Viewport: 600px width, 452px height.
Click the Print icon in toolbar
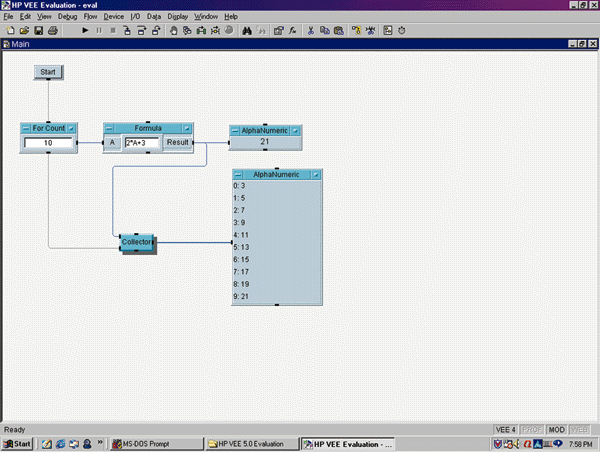click(52, 31)
